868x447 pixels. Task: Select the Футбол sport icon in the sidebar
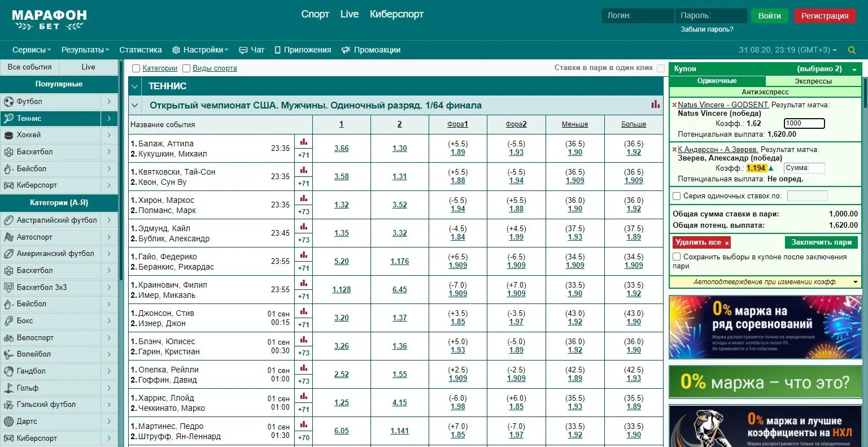(x=8, y=102)
